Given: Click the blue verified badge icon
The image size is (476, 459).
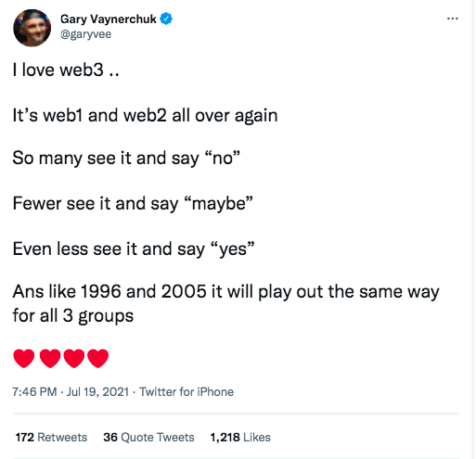Looking at the screenshot, I should (x=166, y=19).
